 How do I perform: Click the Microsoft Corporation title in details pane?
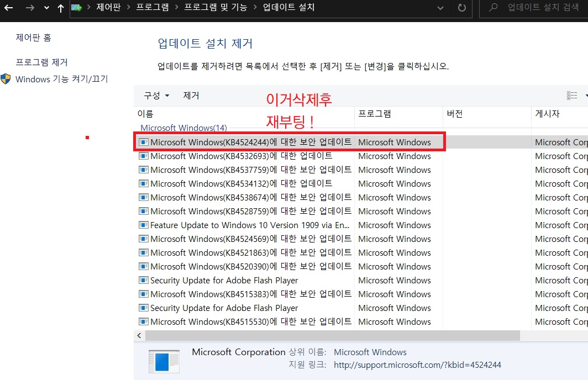pyautogui.click(x=239, y=352)
